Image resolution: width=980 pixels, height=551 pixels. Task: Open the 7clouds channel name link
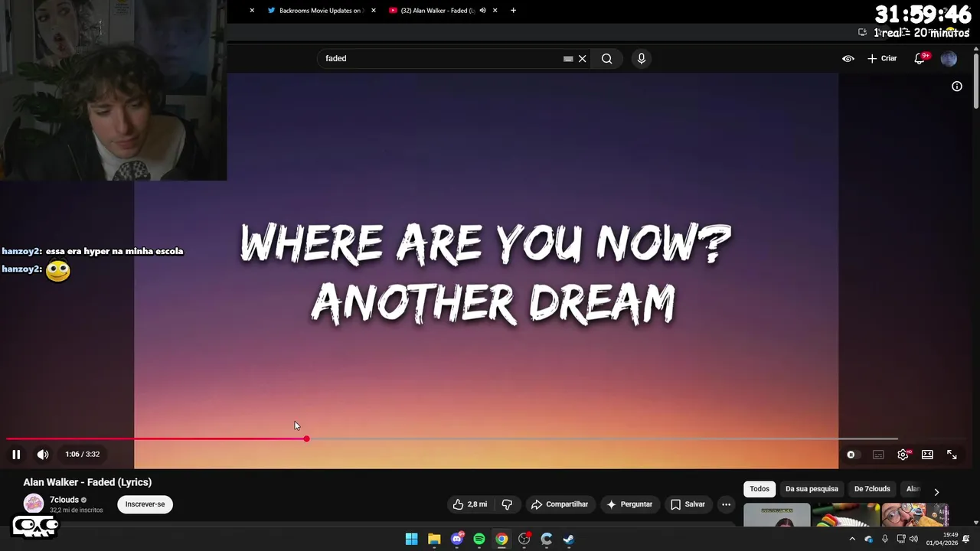(x=64, y=500)
